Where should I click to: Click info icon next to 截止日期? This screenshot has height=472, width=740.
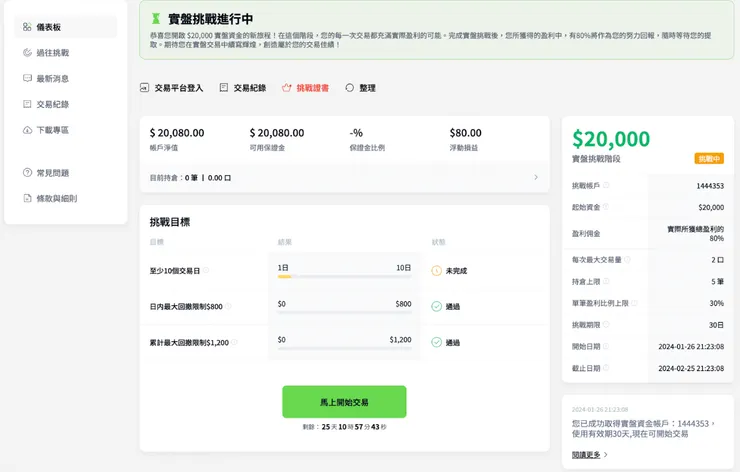[606, 368]
